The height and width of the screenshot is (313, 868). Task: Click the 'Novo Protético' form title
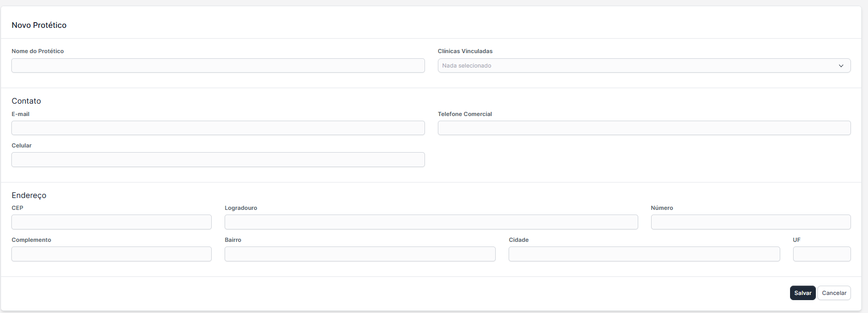coord(39,25)
